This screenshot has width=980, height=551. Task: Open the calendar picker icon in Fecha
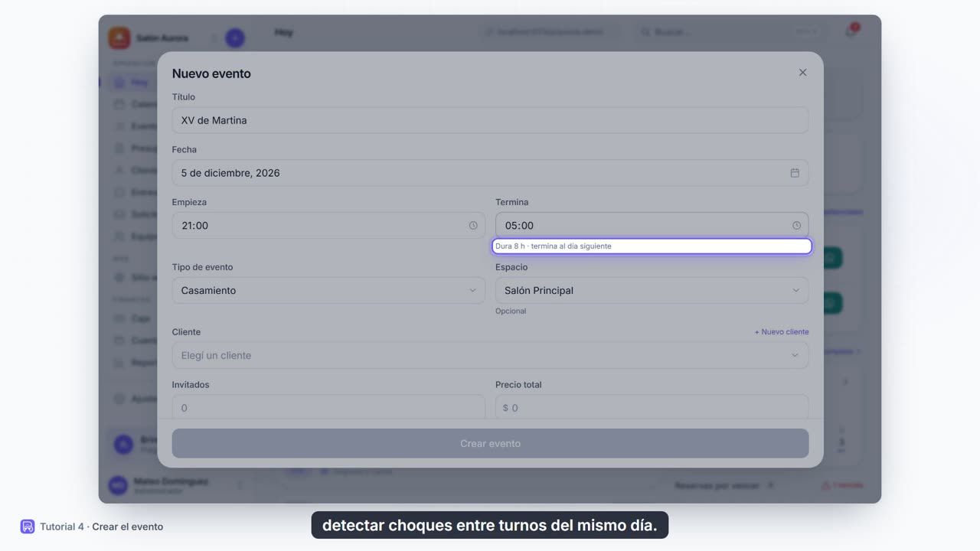click(795, 173)
